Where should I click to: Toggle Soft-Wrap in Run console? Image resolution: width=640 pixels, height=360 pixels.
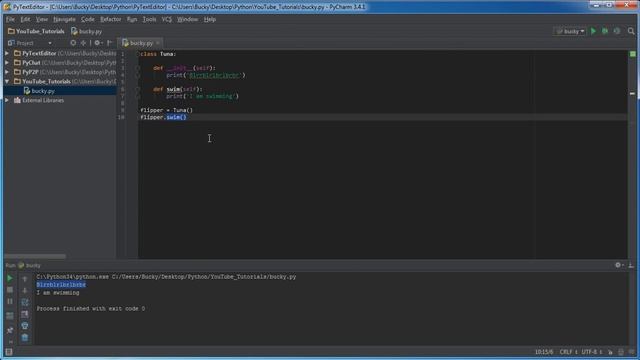(x=25, y=302)
